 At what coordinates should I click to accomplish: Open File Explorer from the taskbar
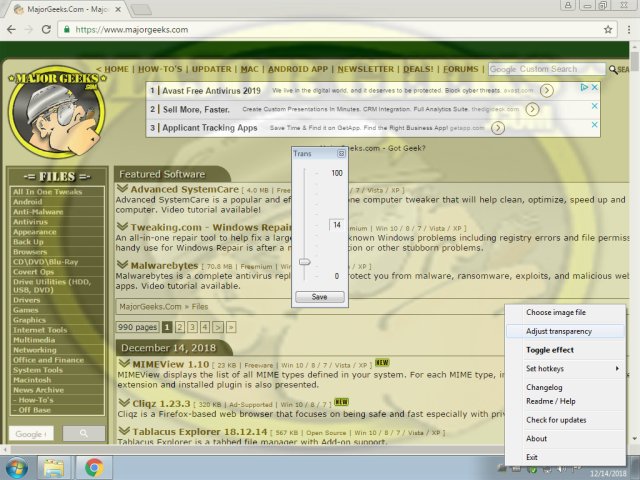(x=54, y=467)
